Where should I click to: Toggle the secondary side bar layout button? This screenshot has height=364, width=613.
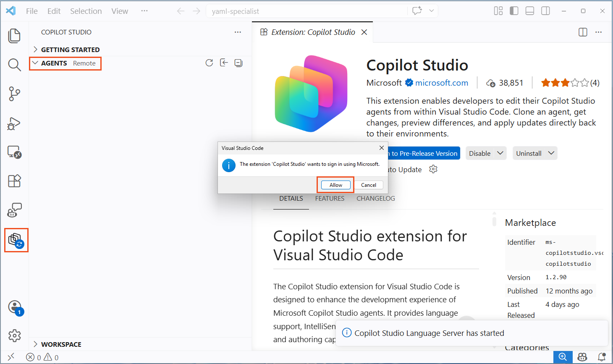545,11
